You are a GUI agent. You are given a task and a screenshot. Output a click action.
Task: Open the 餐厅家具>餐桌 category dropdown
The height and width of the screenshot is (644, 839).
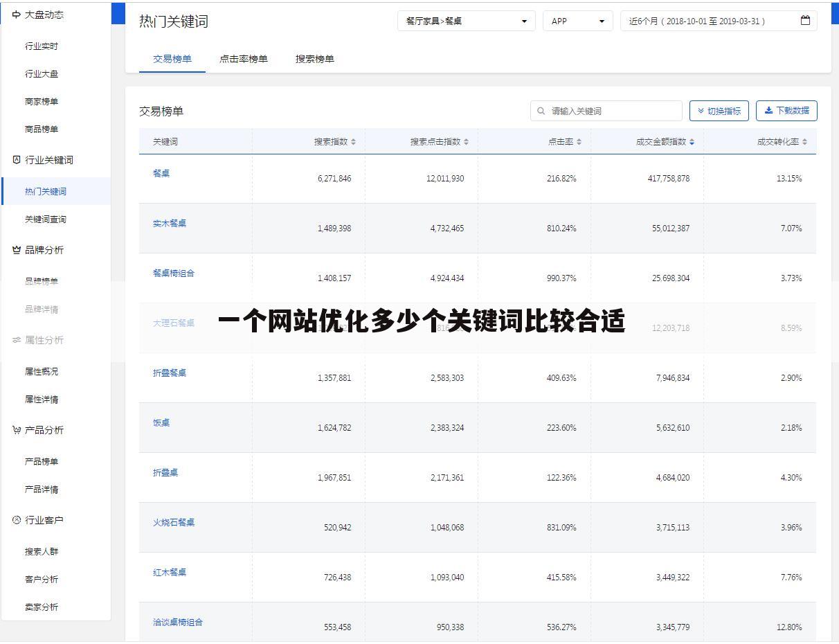(465, 21)
